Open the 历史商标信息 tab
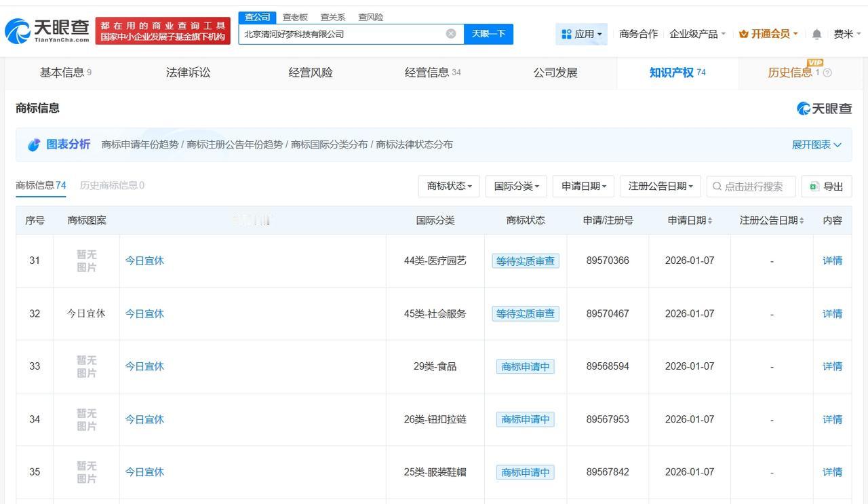 pyautogui.click(x=111, y=185)
